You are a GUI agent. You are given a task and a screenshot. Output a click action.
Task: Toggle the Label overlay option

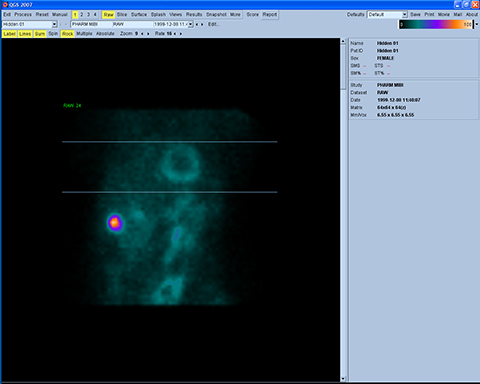click(10, 34)
